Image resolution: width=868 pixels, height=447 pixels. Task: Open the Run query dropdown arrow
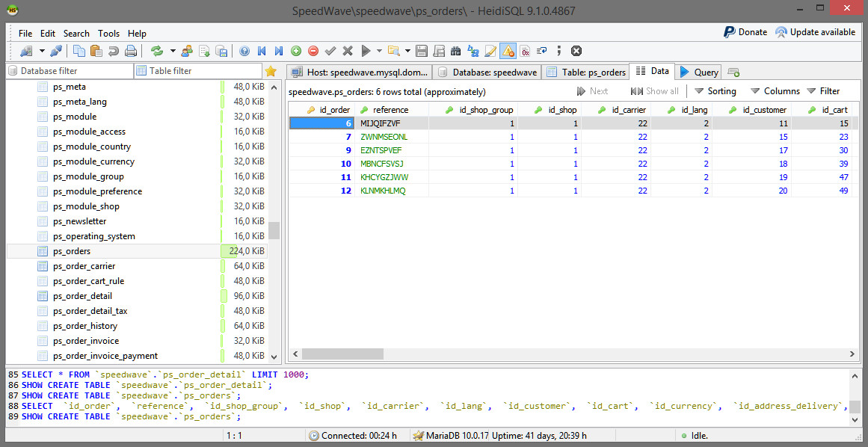pyautogui.click(x=379, y=51)
